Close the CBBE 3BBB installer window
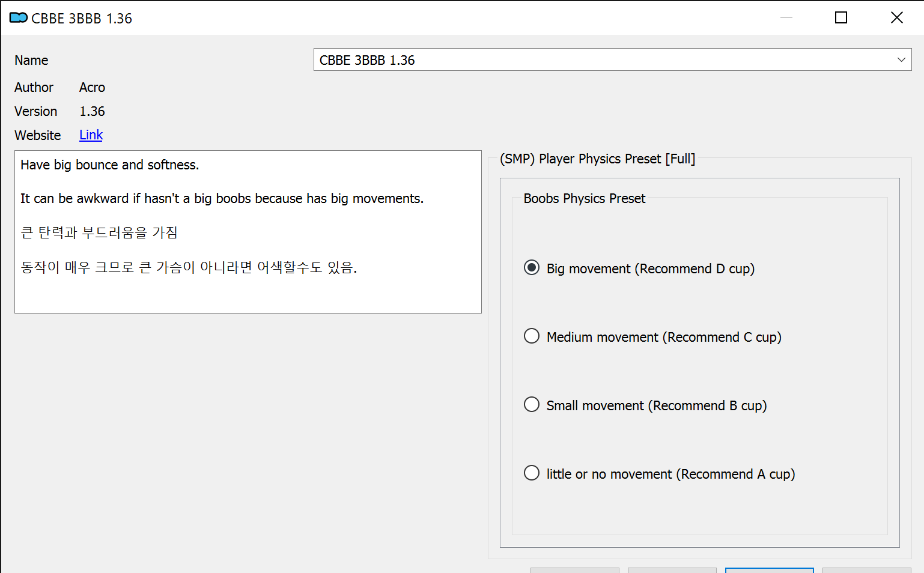The width and height of the screenshot is (924, 573). 896,17
